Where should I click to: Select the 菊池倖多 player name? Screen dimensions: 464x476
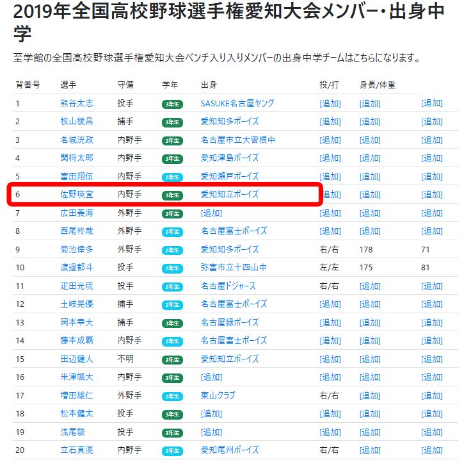coord(76,249)
